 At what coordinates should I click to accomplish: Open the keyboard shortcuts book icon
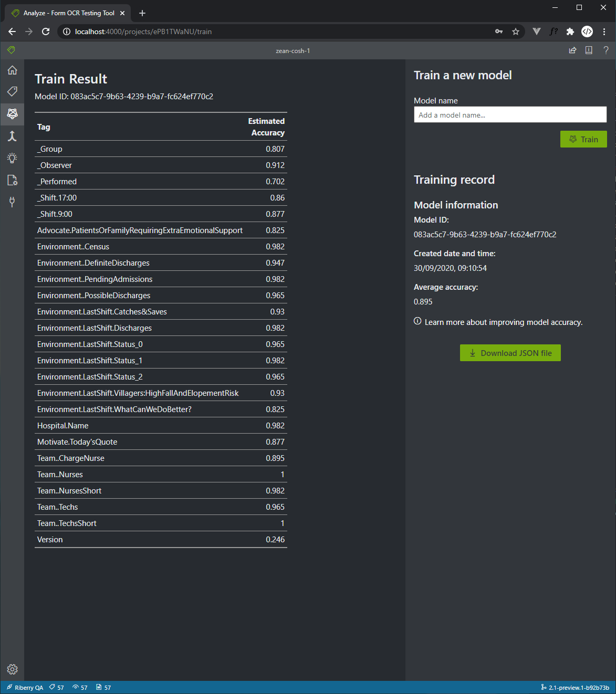click(x=589, y=50)
